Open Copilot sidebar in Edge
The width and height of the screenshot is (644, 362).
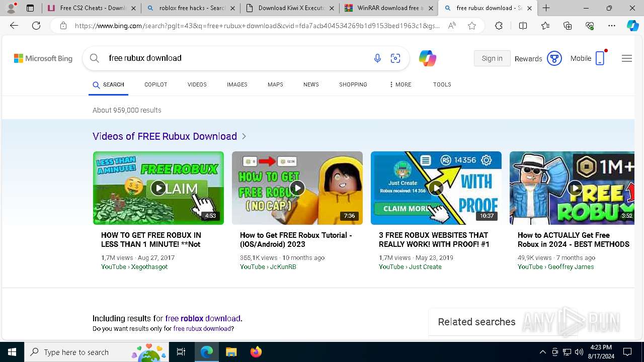click(x=632, y=26)
